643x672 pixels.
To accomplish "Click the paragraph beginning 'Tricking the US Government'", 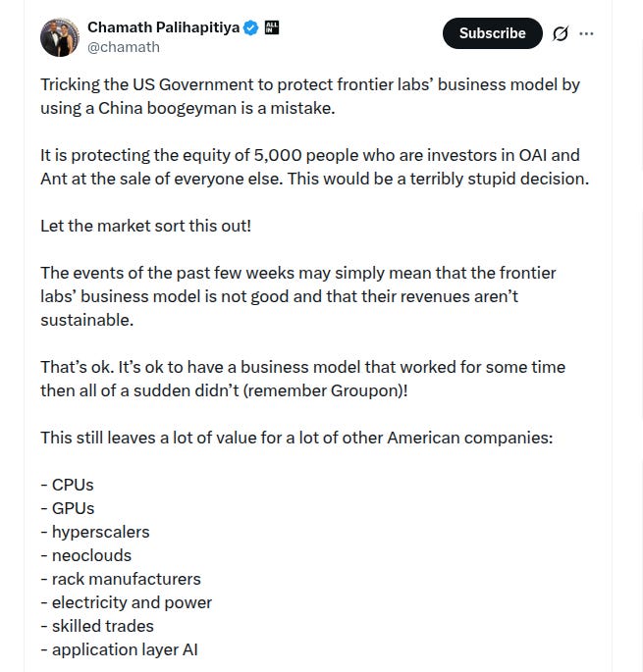I will pos(310,96).
